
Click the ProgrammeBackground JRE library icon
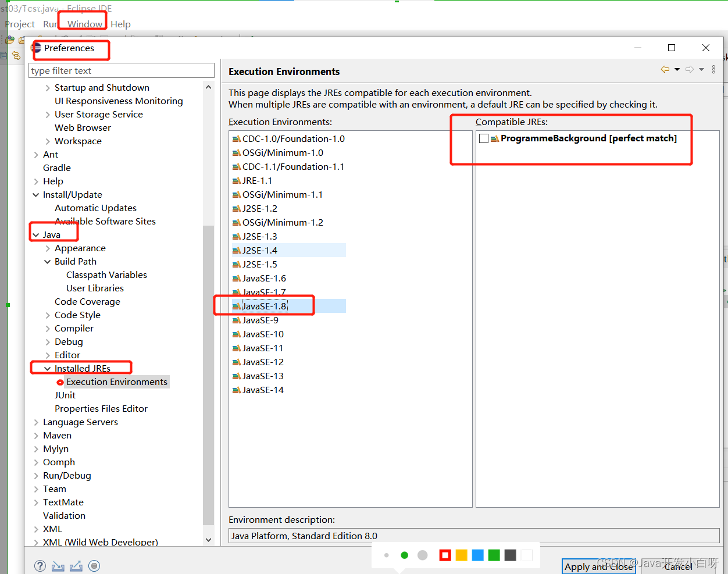495,139
